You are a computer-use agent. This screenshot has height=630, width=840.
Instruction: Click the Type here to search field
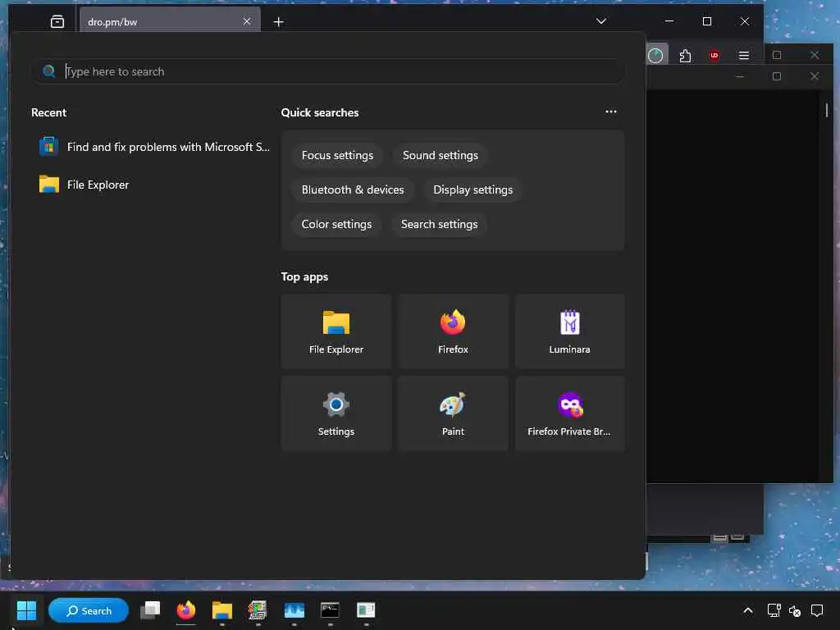point(328,71)
